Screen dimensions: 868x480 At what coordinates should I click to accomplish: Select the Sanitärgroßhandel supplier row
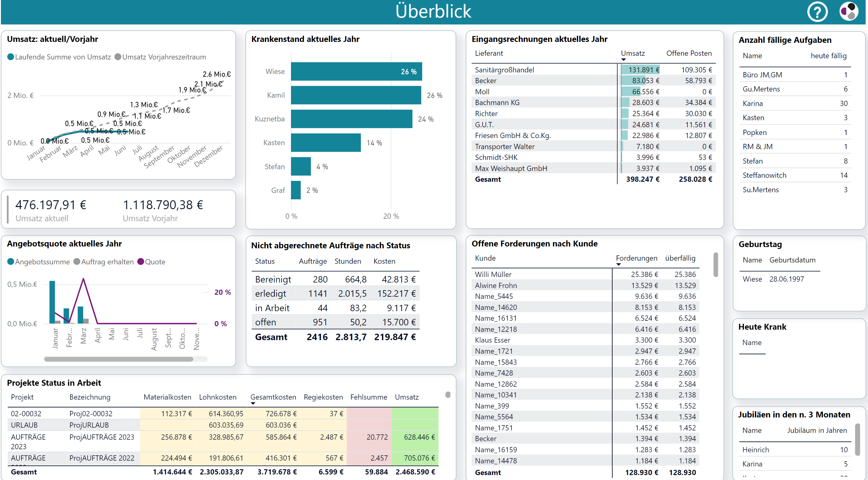point(504,70)
